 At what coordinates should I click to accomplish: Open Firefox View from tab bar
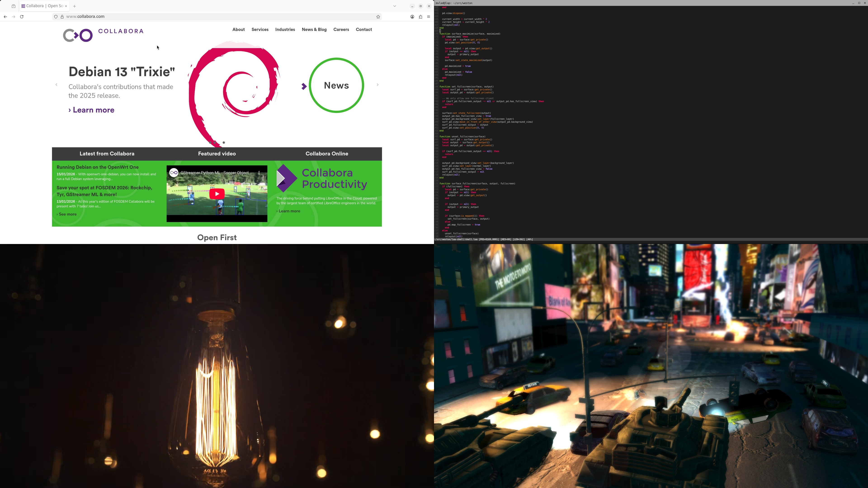click(x=14, y=6)
